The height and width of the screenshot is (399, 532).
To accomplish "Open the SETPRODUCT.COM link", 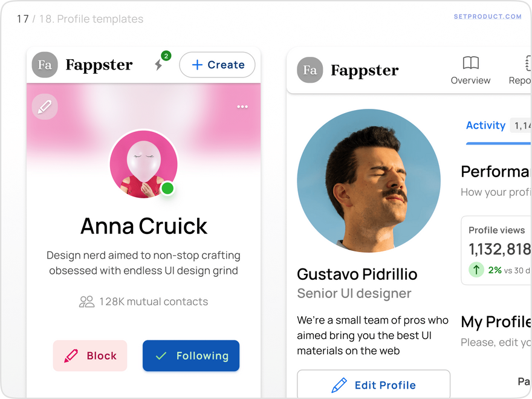I will pyautogui.click(x=487, y=16).
